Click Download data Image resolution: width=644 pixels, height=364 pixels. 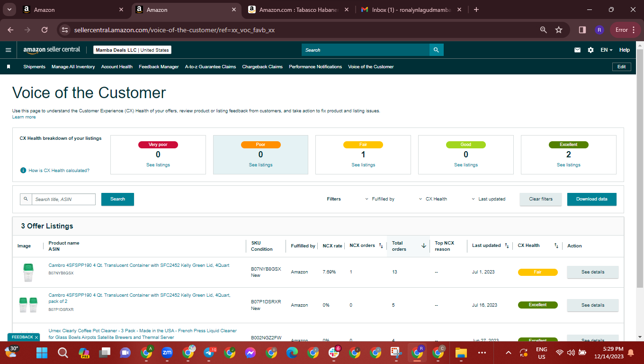point(592,199)
